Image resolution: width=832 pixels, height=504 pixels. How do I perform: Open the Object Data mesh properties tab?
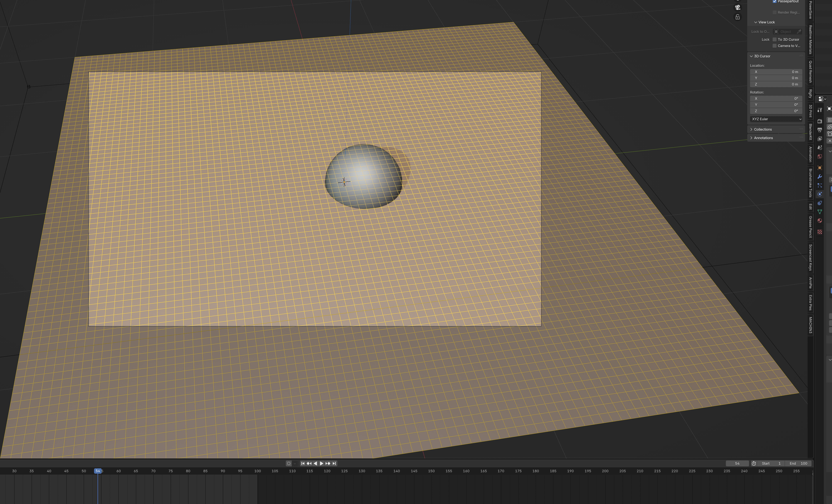820,212
